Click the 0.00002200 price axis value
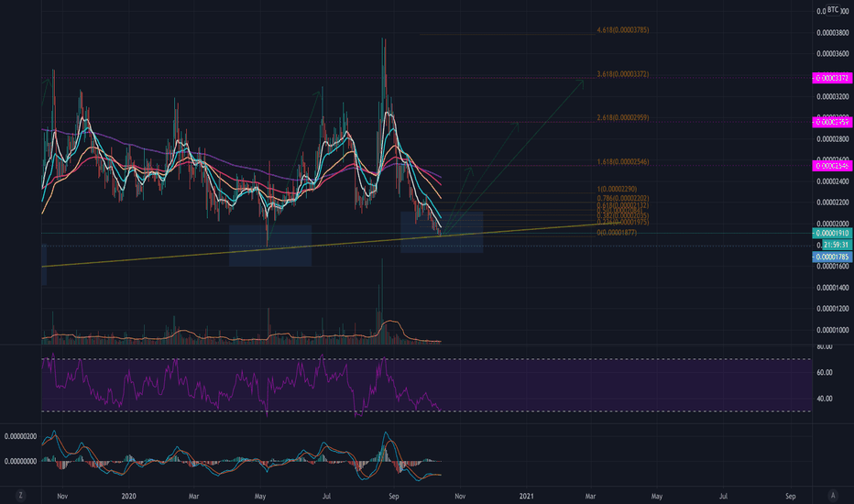 pyautogui.click(x=833, y=203)
